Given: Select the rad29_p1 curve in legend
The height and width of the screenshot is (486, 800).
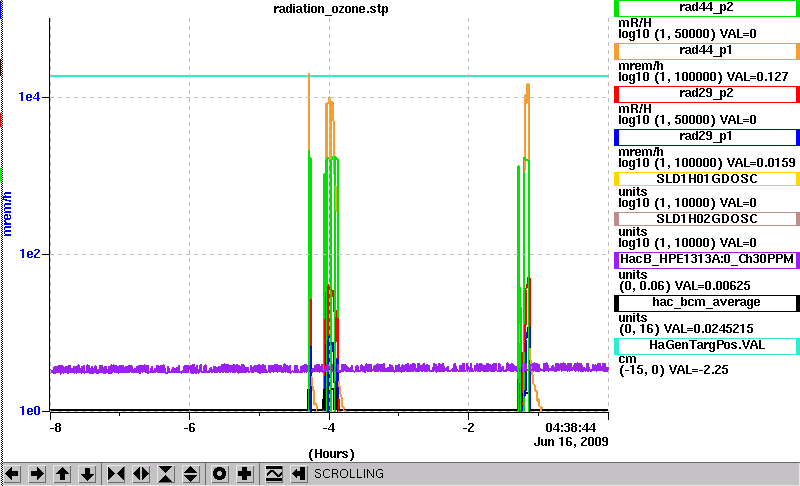Looking at the screenshot, I should coord(707,137).
